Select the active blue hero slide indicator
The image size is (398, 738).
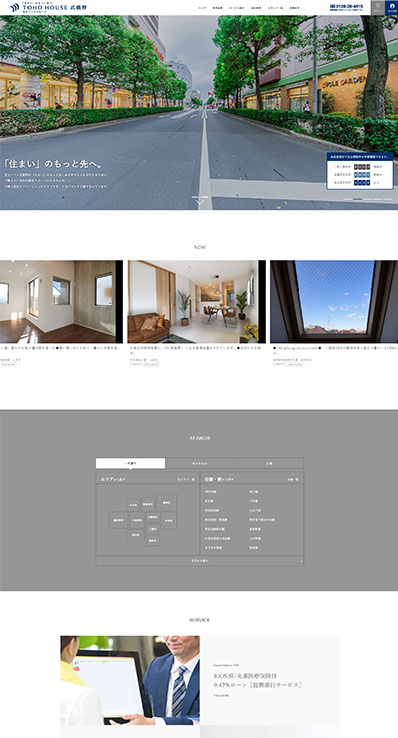pyautogui.click(x=358, y=199)
